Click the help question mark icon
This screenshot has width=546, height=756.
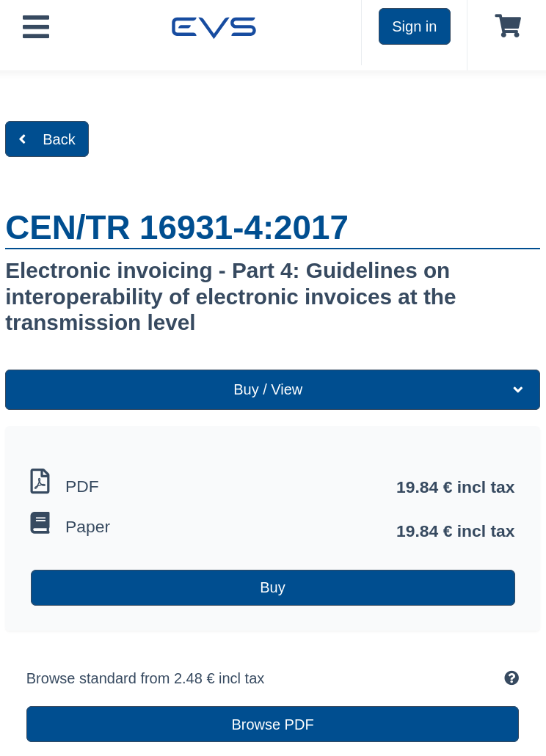coord(512,678)
